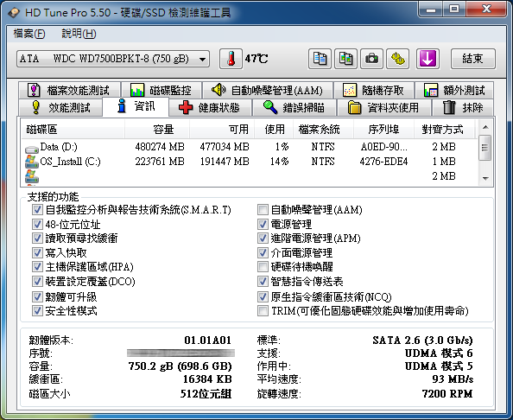
Task: Toggle the 主機保護區域(HPA) checkbox
Action: (x=37, y=267)
